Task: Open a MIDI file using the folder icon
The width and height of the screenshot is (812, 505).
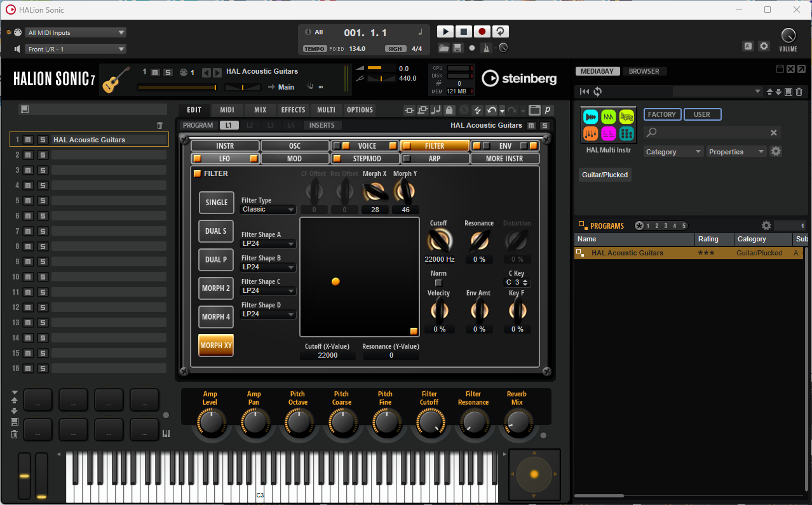Action: pyautogui.click(x=443, y=48)
